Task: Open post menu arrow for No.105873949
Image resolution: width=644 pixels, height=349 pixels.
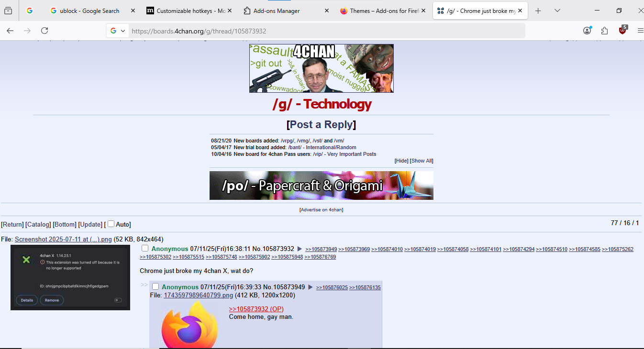Action: (x=310, y=287)
